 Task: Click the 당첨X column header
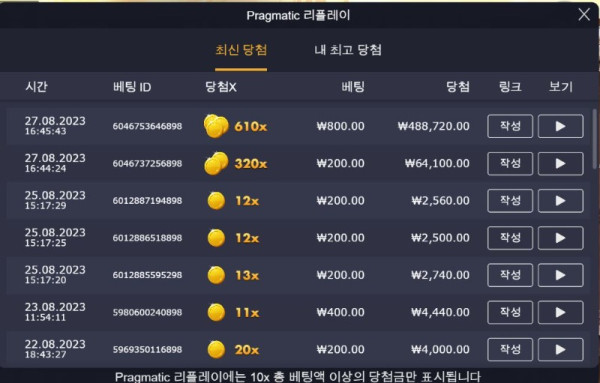pos(221,87)
